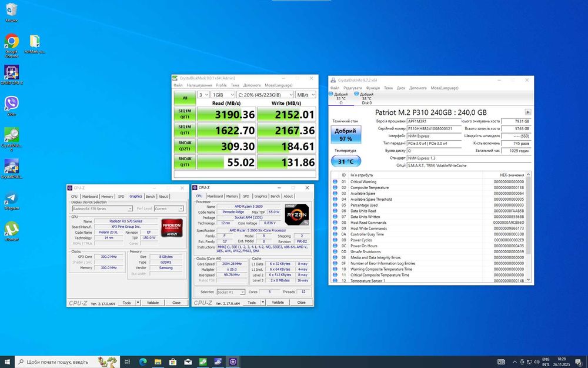This screenshot has height=368, width=588.
Task: Click the Добрий 97% health status button
Action: tap(346, 134)
